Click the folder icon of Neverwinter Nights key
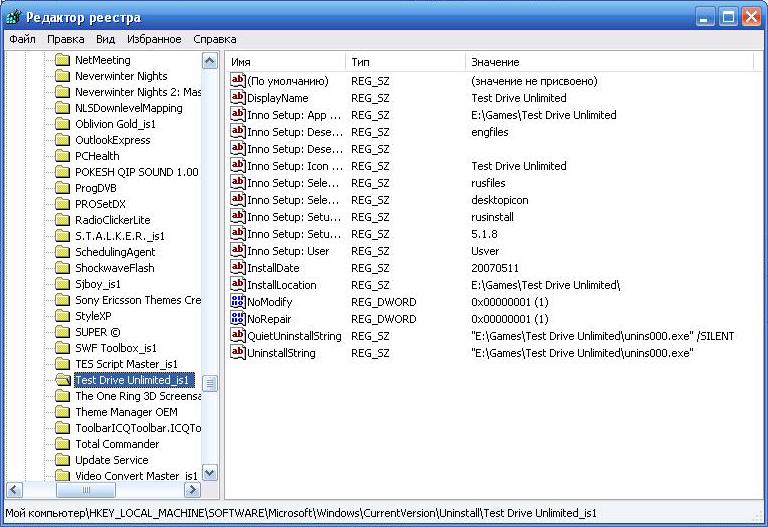Image resolution: width=768 pixels, height=527 pixels. 63,76
